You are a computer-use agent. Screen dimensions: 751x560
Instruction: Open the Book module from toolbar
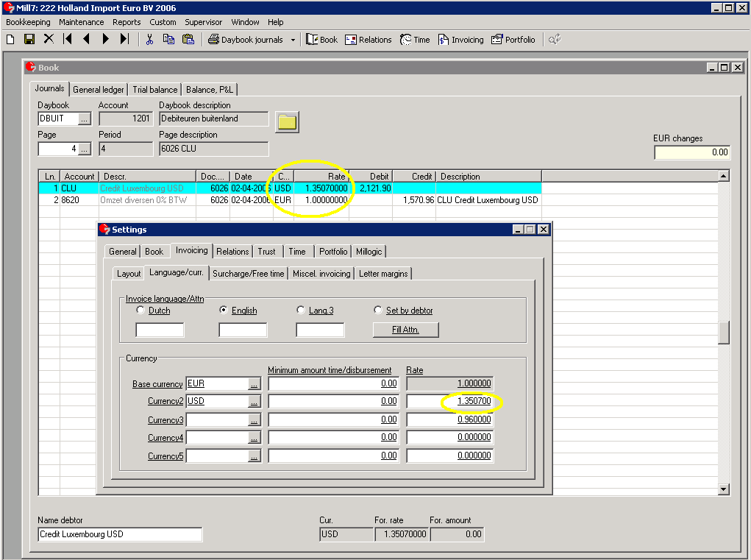pos(322,40)
